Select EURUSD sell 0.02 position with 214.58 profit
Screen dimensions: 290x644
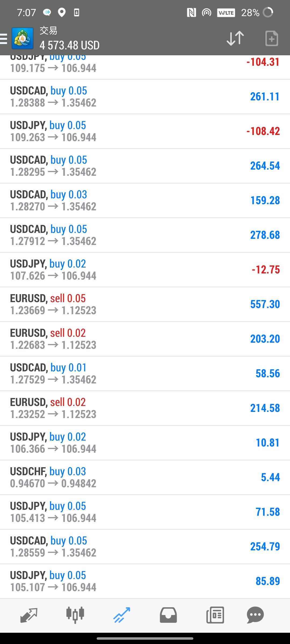click(x=145, y=408)
